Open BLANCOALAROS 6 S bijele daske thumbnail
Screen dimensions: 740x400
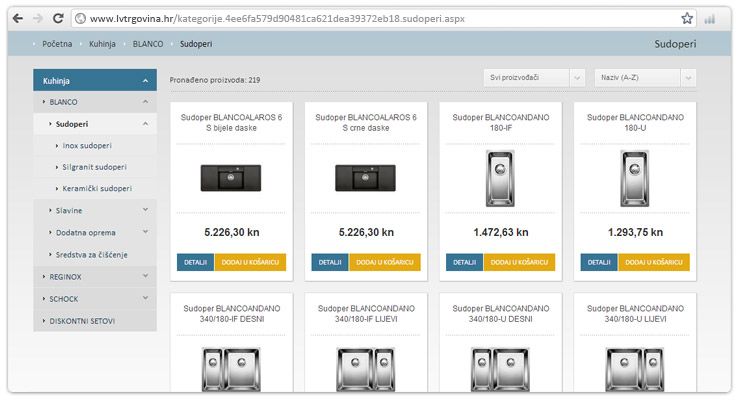click(231, 178)
